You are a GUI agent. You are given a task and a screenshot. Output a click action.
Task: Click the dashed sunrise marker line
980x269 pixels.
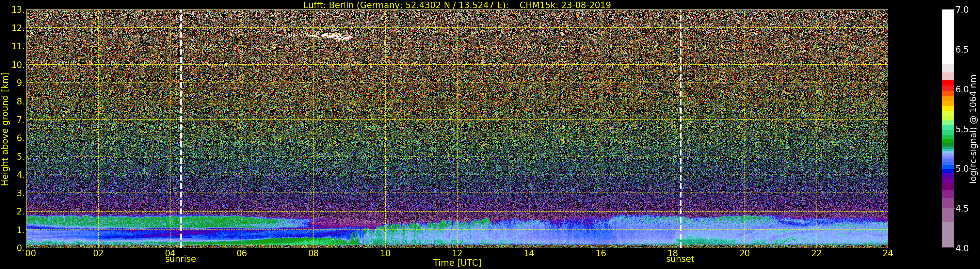tap(181, 129)
